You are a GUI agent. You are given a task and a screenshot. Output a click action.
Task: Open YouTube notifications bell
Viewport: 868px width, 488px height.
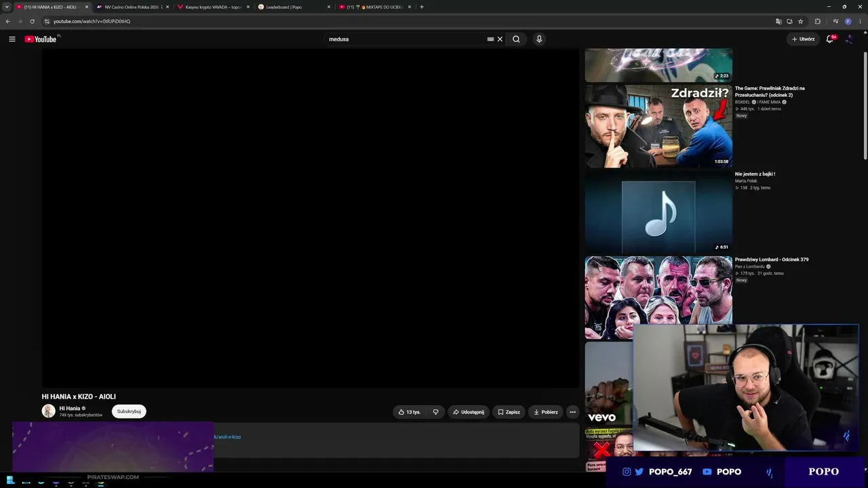[x=829, y=39]
